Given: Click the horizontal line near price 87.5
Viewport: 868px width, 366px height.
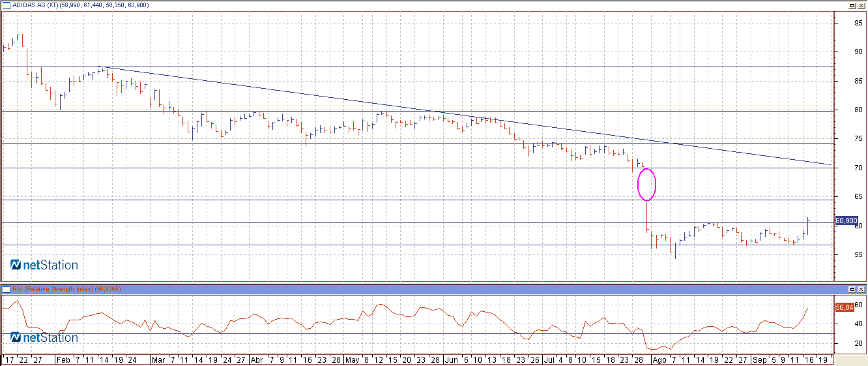Looking at the screenshot, I should [x=417, y=67].
